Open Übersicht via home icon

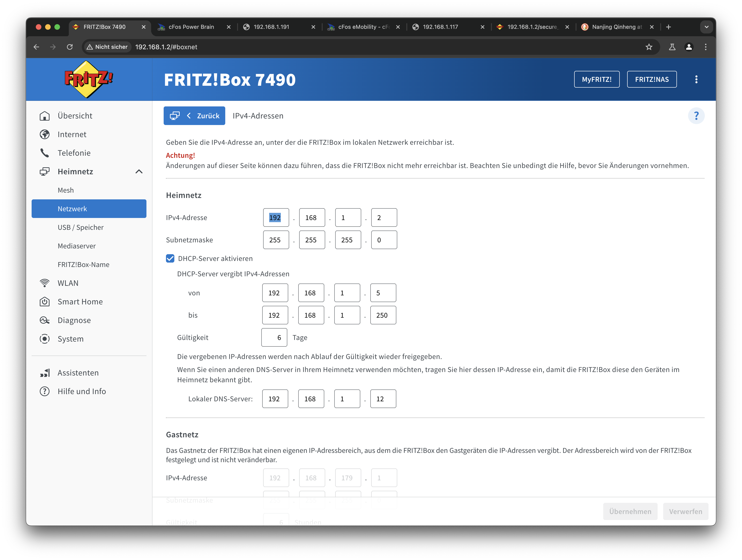pos(45,116)
